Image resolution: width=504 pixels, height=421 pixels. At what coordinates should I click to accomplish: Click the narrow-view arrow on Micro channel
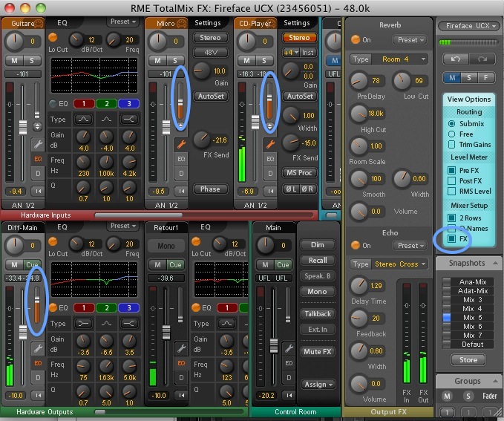181,191
